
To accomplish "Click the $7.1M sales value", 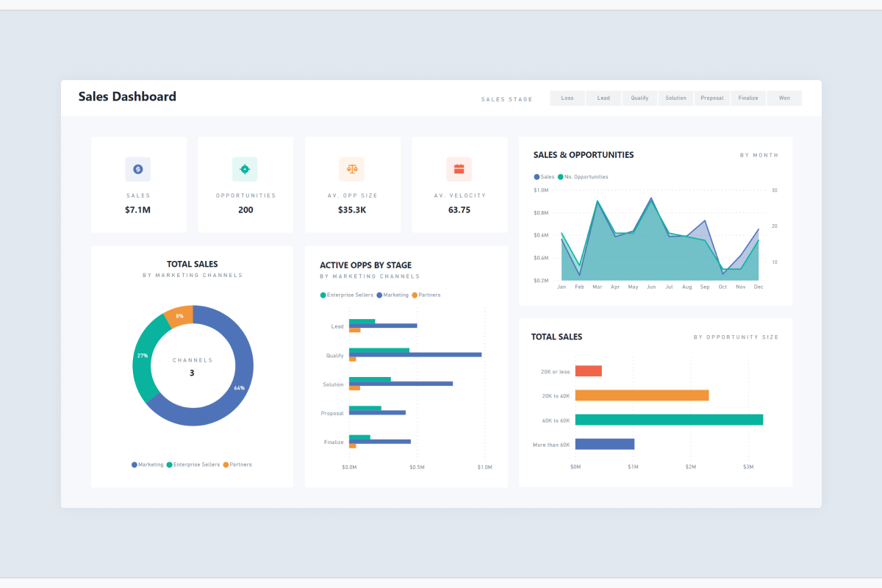I will click(137, 210).
